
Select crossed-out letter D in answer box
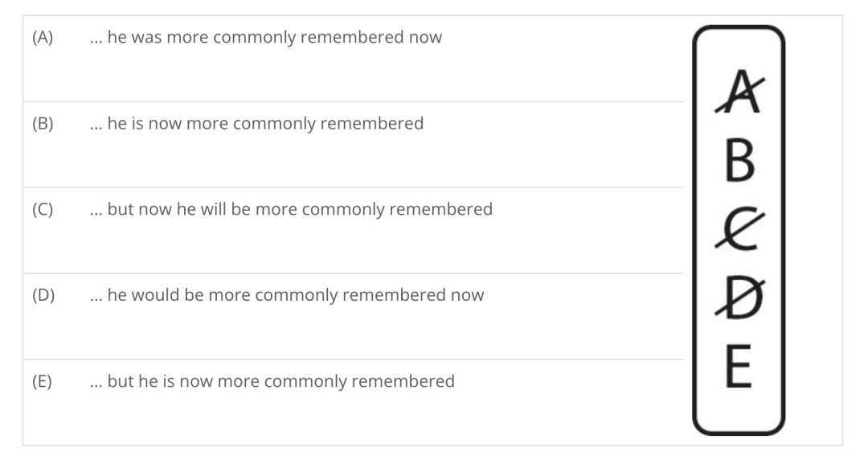(739, 298)
